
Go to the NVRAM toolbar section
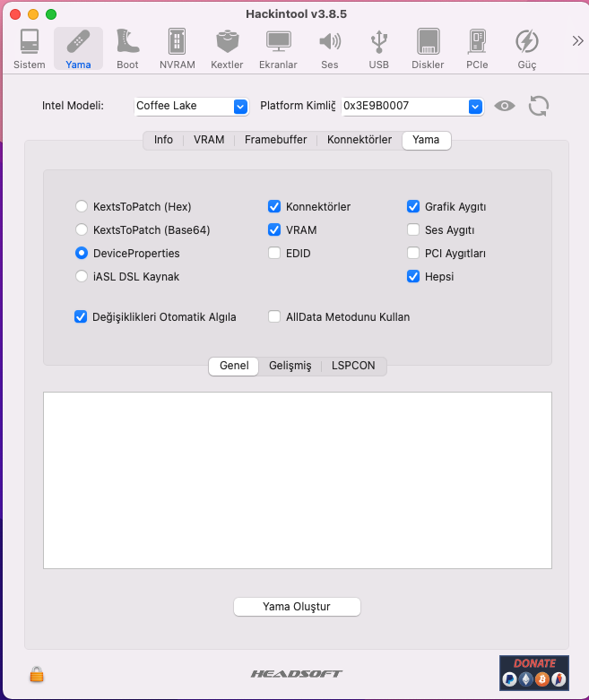coord(177,48)
